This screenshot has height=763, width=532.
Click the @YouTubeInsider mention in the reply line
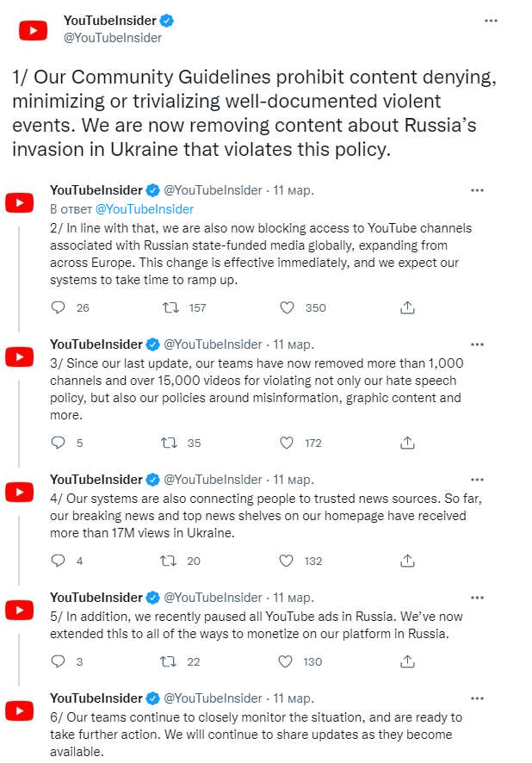point(144,209)
